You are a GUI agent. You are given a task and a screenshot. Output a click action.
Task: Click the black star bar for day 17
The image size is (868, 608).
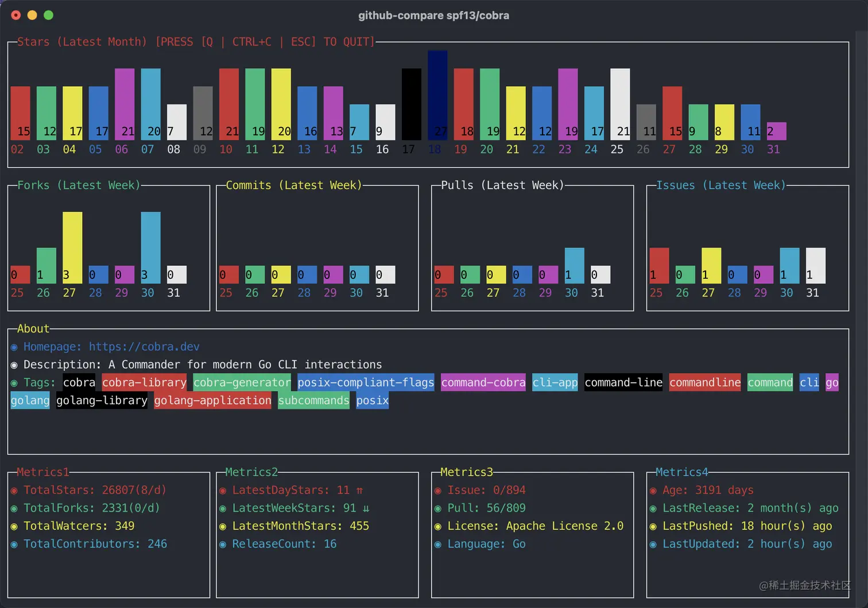(x=412, y=104)
